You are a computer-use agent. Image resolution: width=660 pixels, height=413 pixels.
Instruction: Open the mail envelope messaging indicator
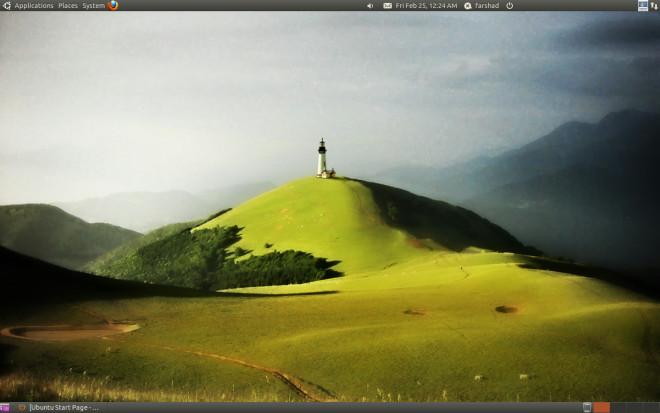point(387,6)
